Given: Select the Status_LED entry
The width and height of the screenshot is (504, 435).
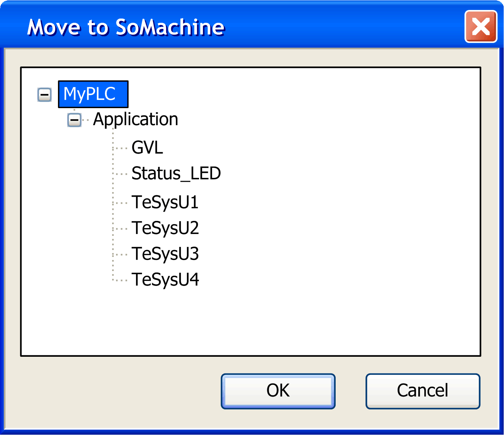Looking at the screenshot, I should point(176,174).
